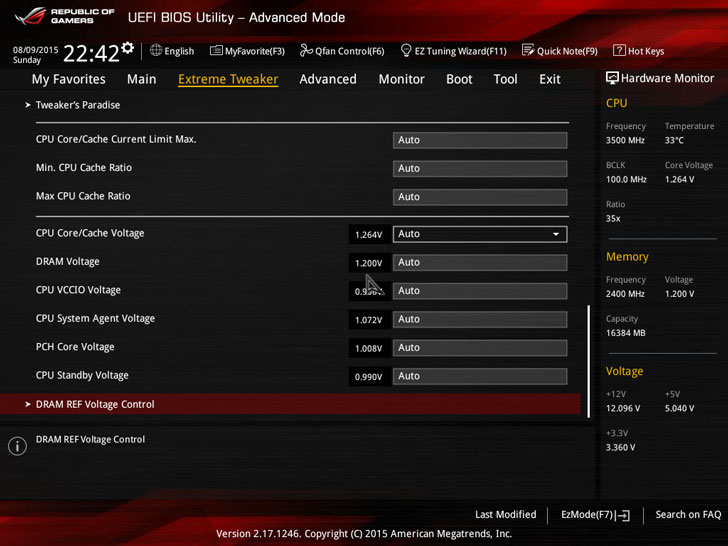This screenshot has width=728, height=546.
Task: Click CPU Standby Voltage Auto field
Action: [480, 376]
